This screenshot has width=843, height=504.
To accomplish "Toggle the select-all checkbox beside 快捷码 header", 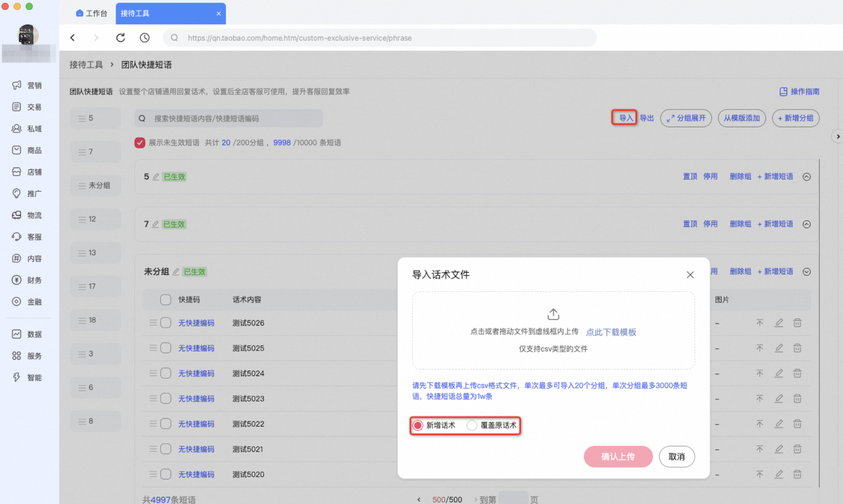I will pyautogui.click(x=165, y=299).
